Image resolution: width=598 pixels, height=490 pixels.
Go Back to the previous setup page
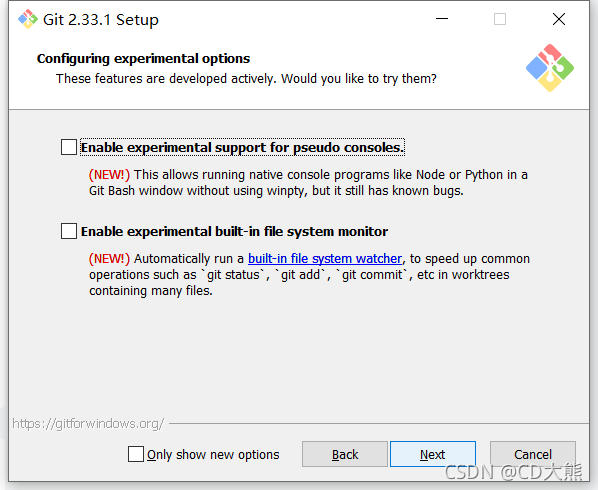(x=345, y=454)
